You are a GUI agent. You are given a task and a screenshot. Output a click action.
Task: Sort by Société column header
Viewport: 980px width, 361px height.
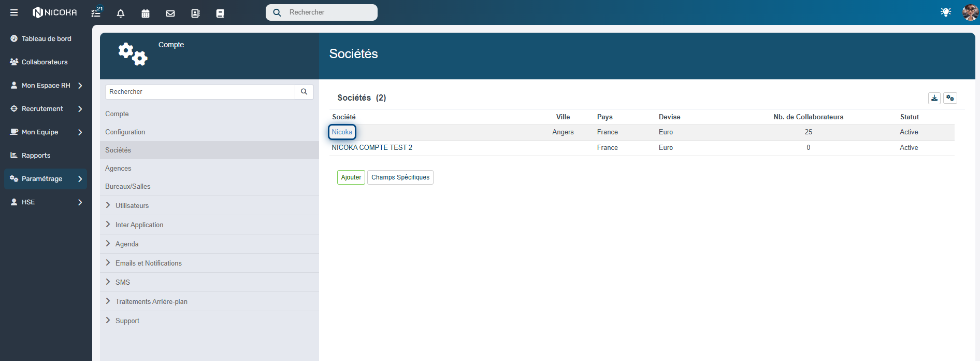click(x=344, y=117)
